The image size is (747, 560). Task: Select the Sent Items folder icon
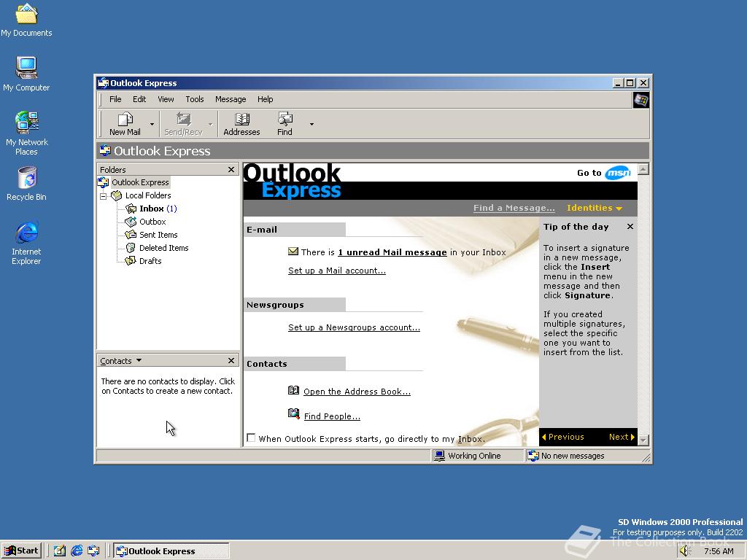(x=131, y=235)
